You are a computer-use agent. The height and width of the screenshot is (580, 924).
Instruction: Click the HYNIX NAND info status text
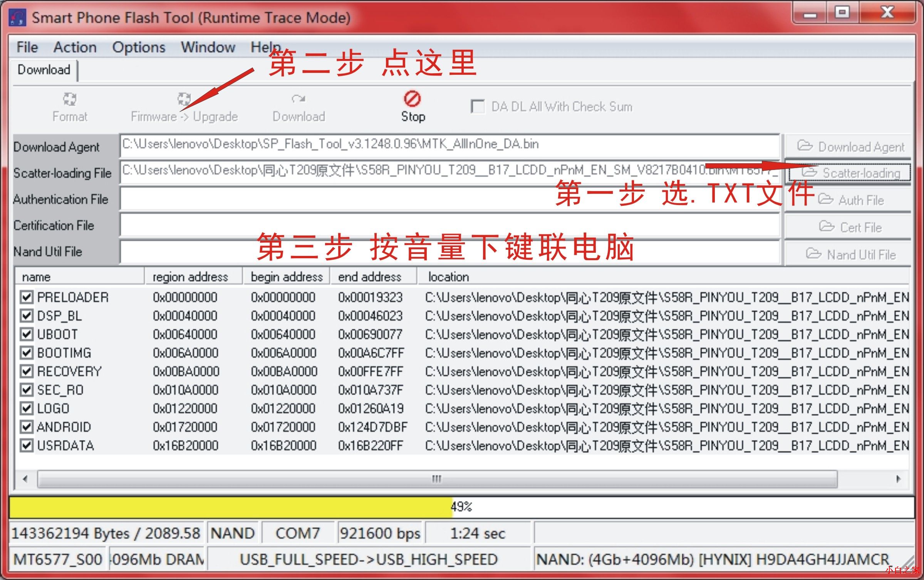click(x=713, y=559)
